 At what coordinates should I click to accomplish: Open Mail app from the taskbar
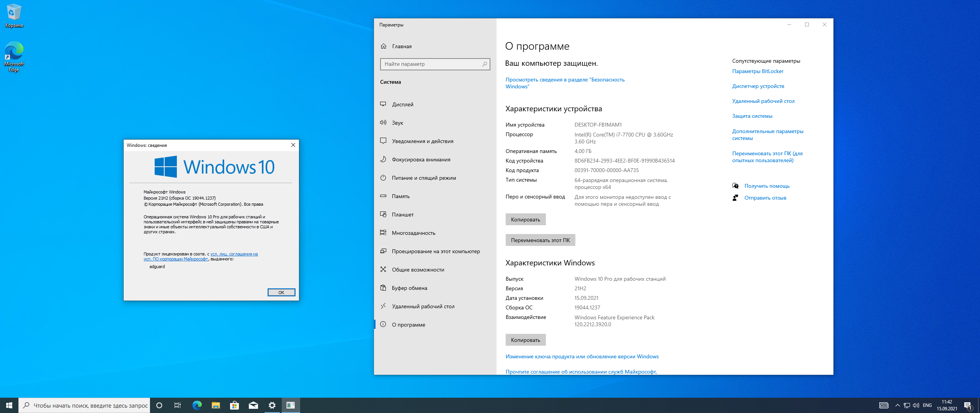[253, 405]
